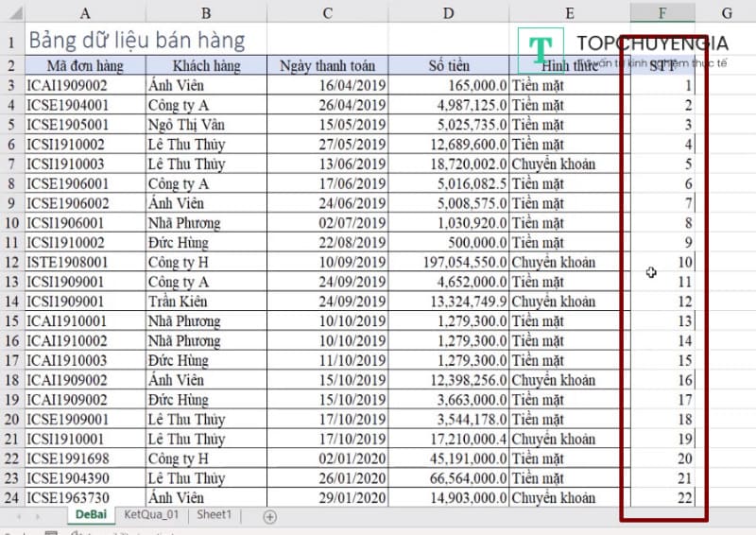Open the Sheet1 tab

click(214, 515)
